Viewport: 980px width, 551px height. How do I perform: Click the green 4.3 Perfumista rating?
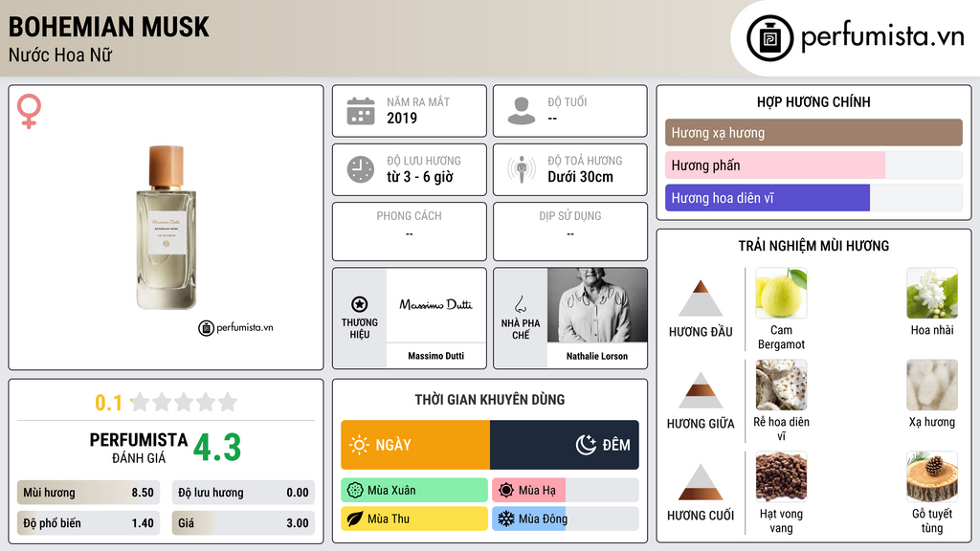217,448
